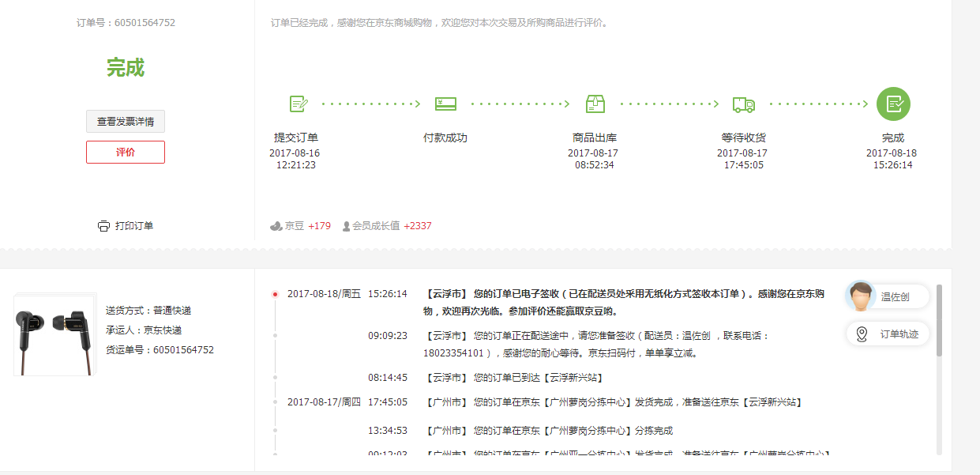Open the 订单轨迹 order track view
Viewport: 980px width, 475px height.
click(899, 334)
